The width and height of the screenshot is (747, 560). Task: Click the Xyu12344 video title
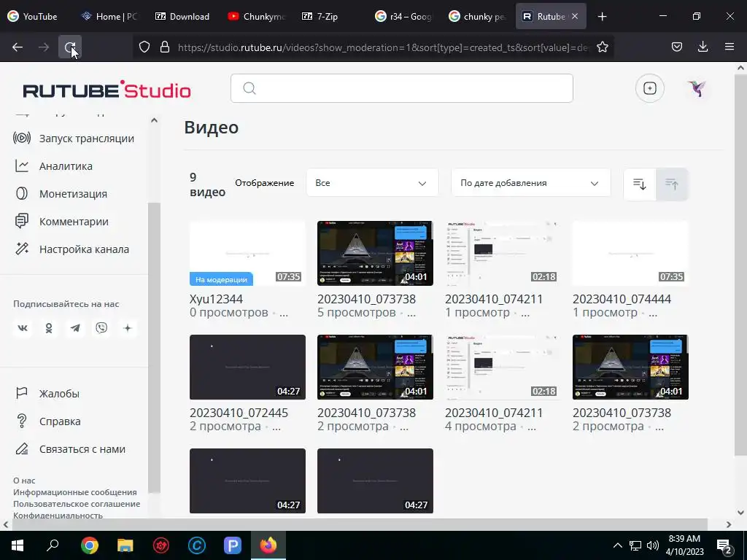(216, 299)
